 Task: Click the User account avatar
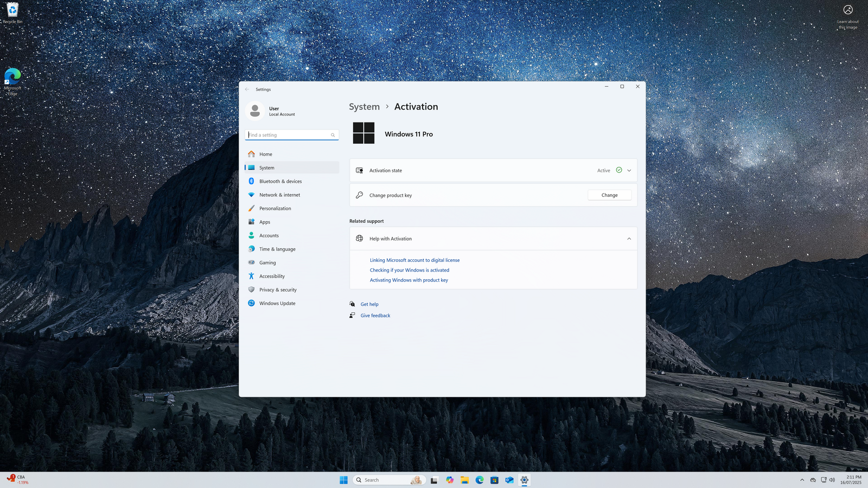tap(255, 111)
